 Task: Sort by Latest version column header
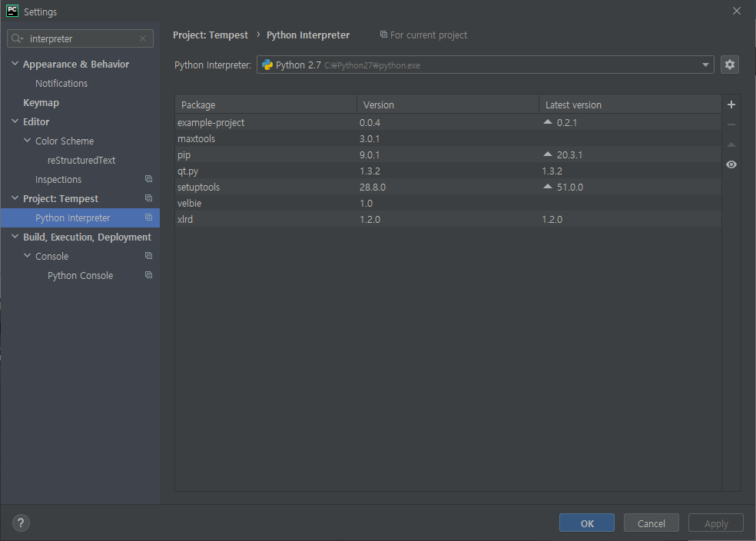(630, 105)
